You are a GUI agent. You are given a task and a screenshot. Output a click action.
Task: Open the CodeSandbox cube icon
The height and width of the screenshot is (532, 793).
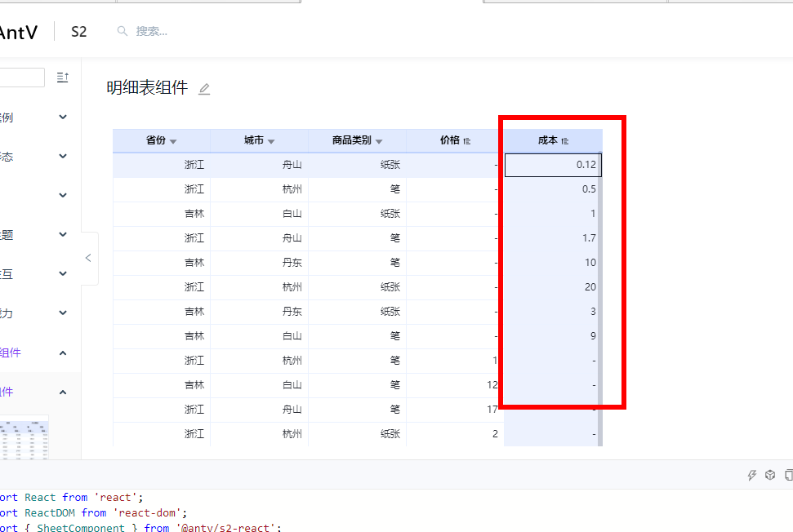point(770,474)
